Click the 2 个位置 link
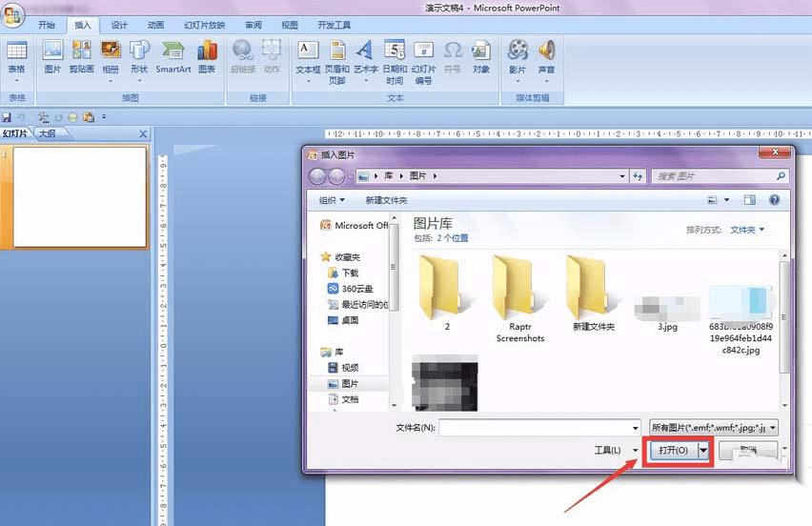The image size is (812, 526). coord(452,238)
